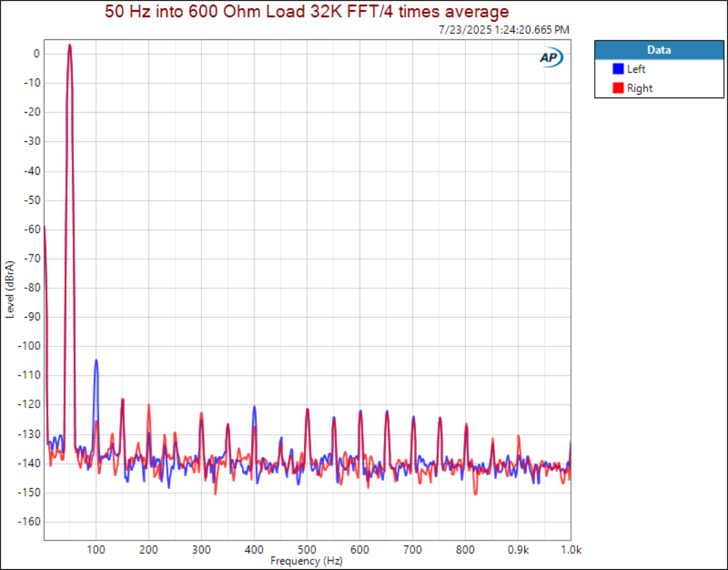Select the Right trace label in legend
The image size is (728, 570).
pos(640,88)
